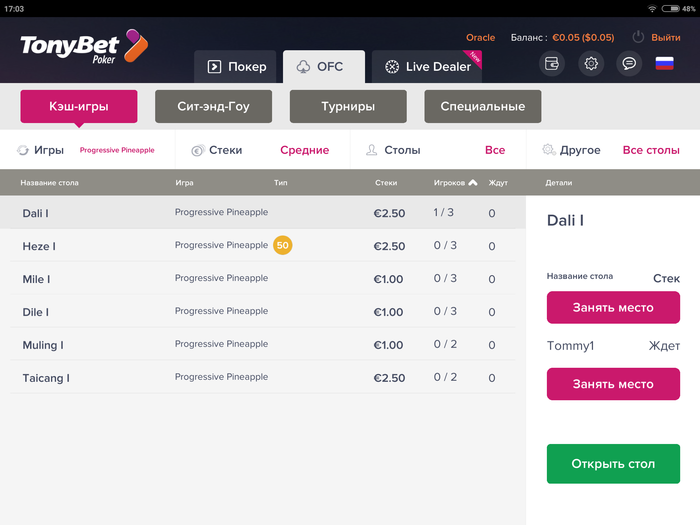
Task: Click the Другое gears icon
Action: (x=549, y=150)
